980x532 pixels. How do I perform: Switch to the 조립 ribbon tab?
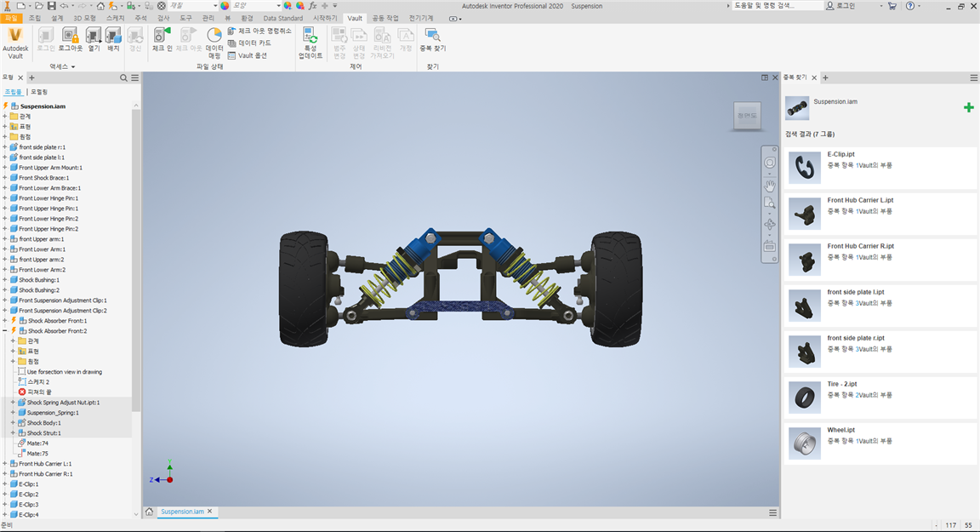tap(35, 18)
